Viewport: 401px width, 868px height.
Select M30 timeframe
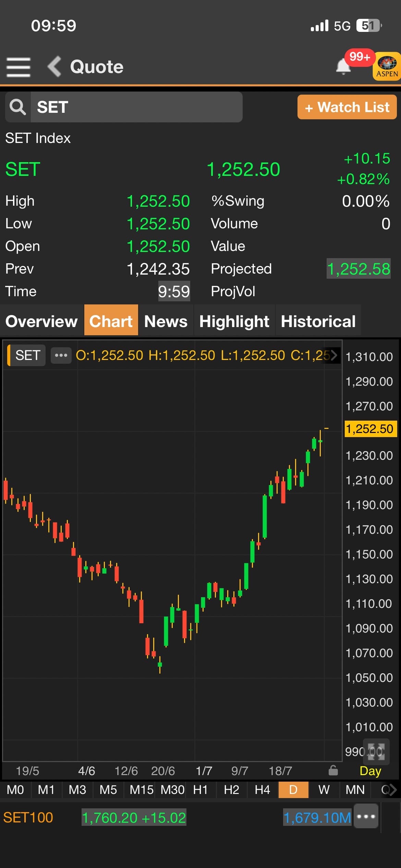point(172,790)
